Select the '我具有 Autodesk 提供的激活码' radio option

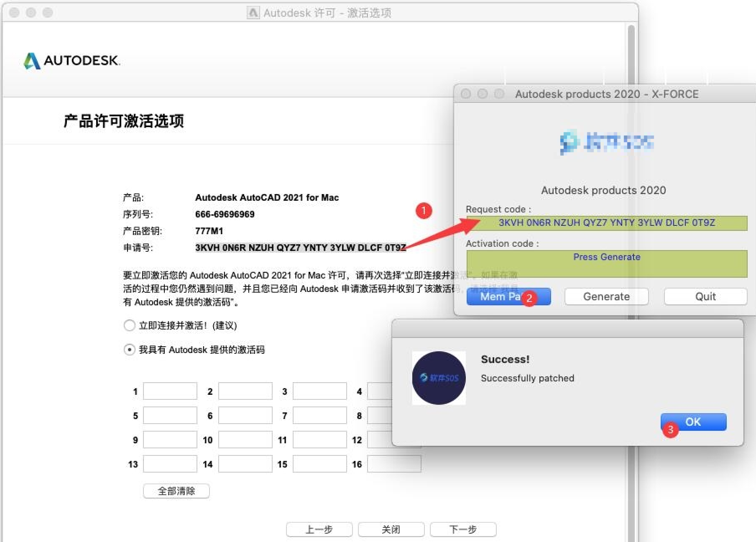click(129, 350)
